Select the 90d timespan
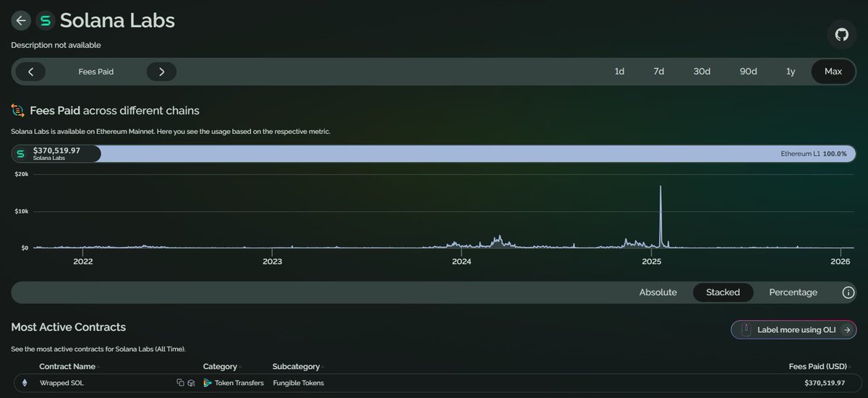This screenshot has height=398, width=868. 748,72
